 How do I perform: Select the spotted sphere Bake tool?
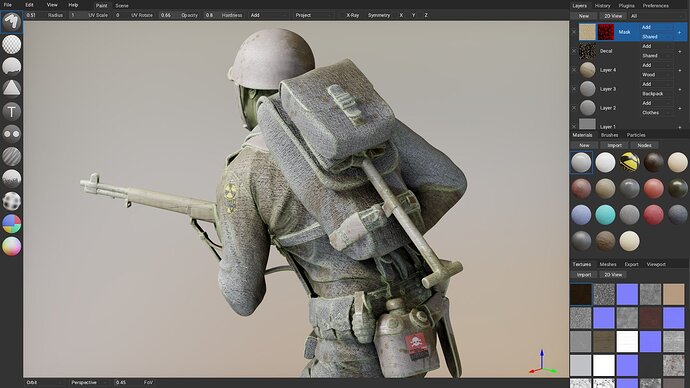click(11, 201)
